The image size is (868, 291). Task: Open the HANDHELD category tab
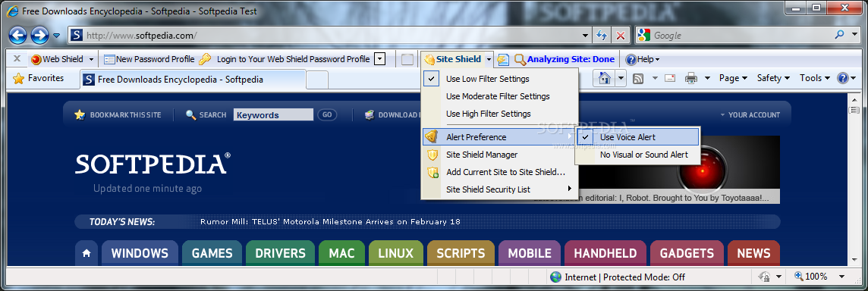(605, 253)
